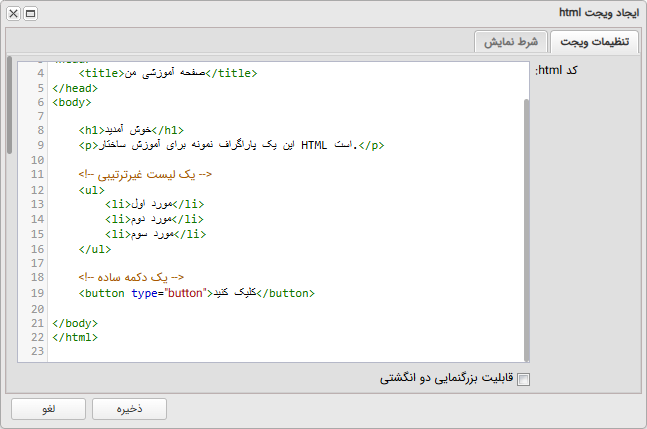Open the شرط نمایش tab
Image resolution: width=647 pixels, height=429 pixels.
[x=511, y=42]
